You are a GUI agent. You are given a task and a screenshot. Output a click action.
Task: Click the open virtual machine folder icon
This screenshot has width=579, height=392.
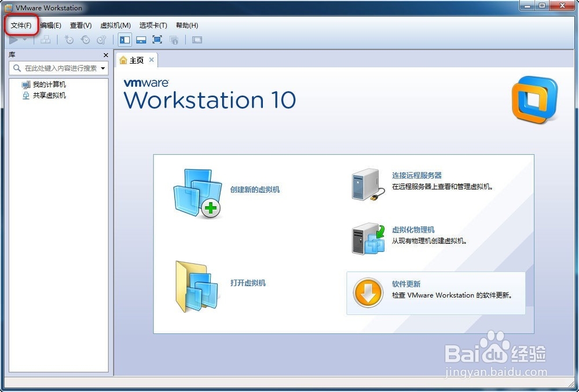197,287
